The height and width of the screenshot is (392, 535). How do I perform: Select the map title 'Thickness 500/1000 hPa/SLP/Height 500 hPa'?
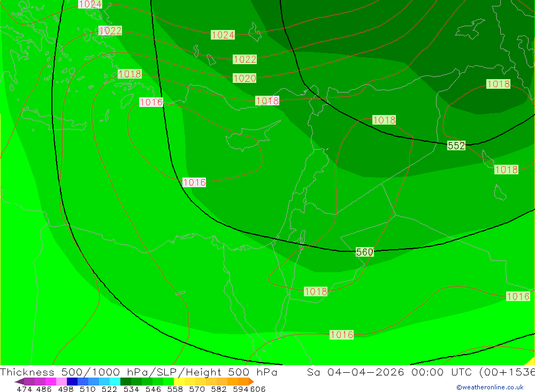pyautogui.click(x=139, y=372)
